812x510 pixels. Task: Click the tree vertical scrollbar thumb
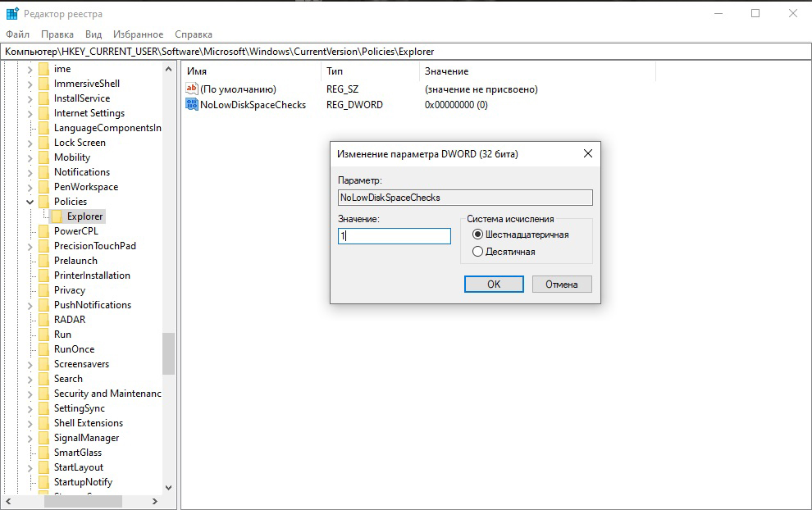click(168, 353)
